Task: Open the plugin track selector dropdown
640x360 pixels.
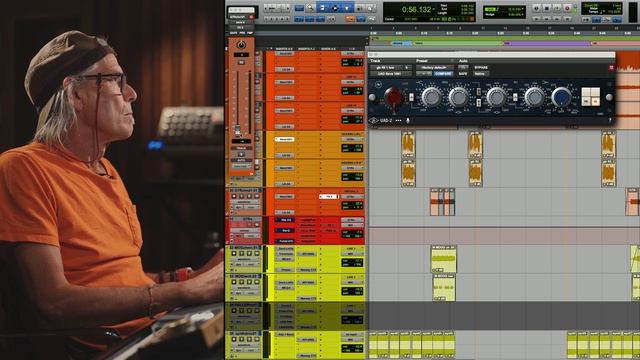Action: [386, 67]
